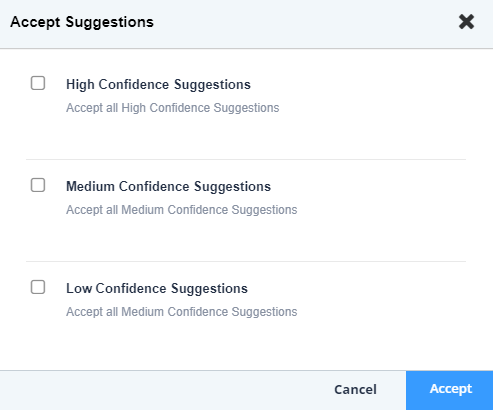
Task: Close the Accept Suggestions dialog with the X
Action: point(466,22)
